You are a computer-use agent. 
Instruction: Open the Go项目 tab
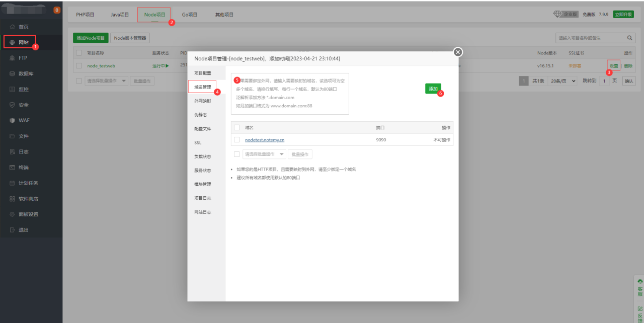pyautogui.click(x=190, y=15)
